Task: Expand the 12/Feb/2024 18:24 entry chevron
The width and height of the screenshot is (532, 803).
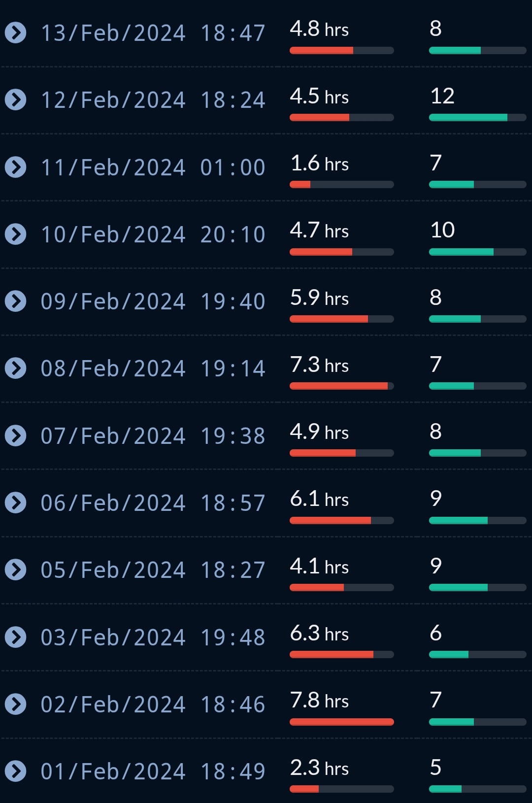Action: (16, 100)
